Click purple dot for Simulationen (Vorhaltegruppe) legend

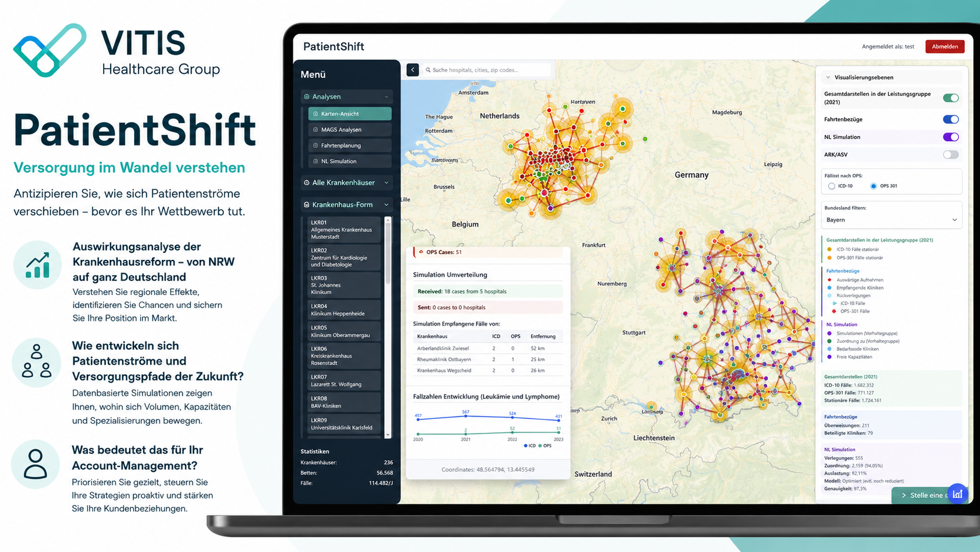pos(829,334)
